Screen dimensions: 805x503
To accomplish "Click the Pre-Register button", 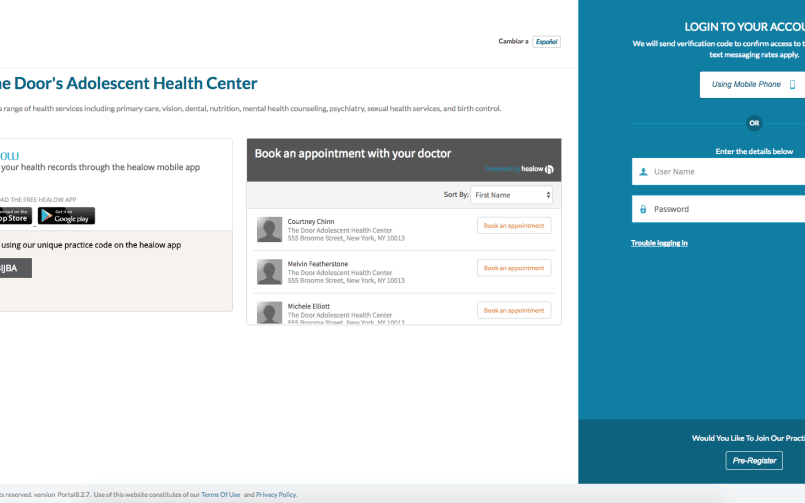I will (x=754, y=460).
